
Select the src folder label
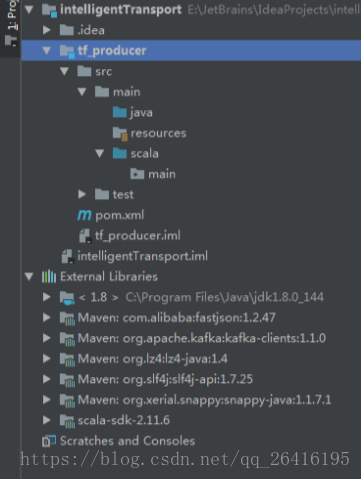tap(104, 71)
